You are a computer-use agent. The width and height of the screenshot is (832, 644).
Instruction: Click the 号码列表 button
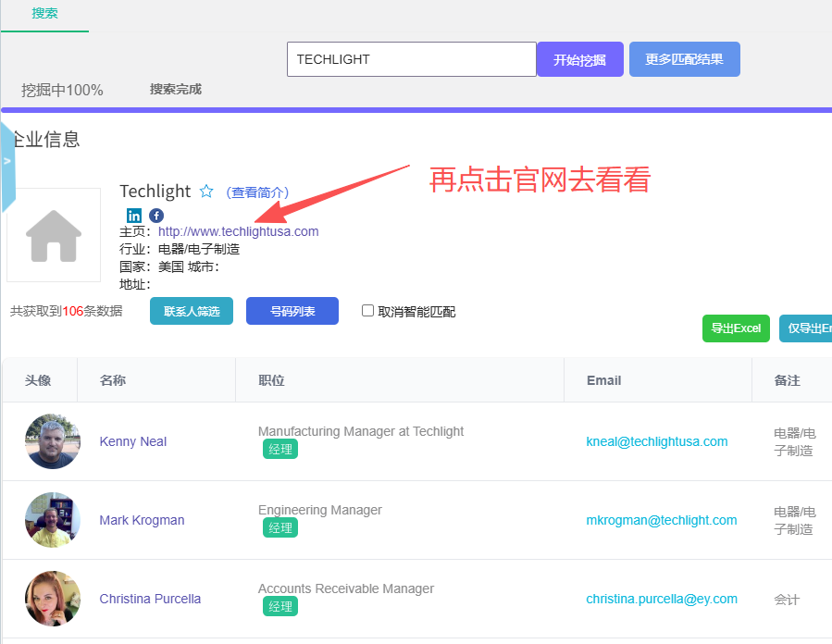(292, 311)
